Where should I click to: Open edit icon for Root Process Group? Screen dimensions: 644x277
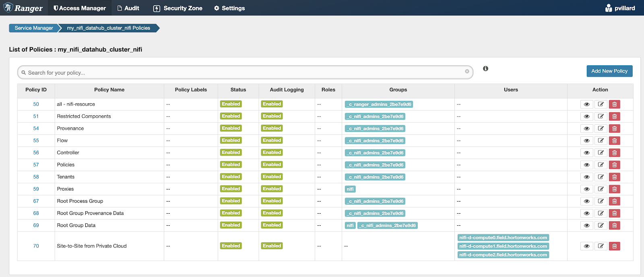601,201
